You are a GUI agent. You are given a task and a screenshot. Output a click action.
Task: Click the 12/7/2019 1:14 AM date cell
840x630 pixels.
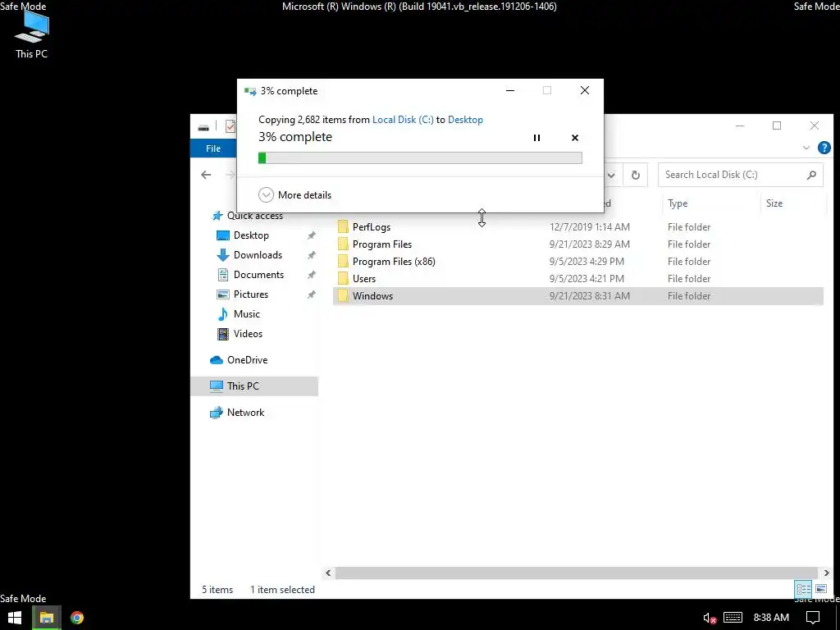(x=589, y=227)
